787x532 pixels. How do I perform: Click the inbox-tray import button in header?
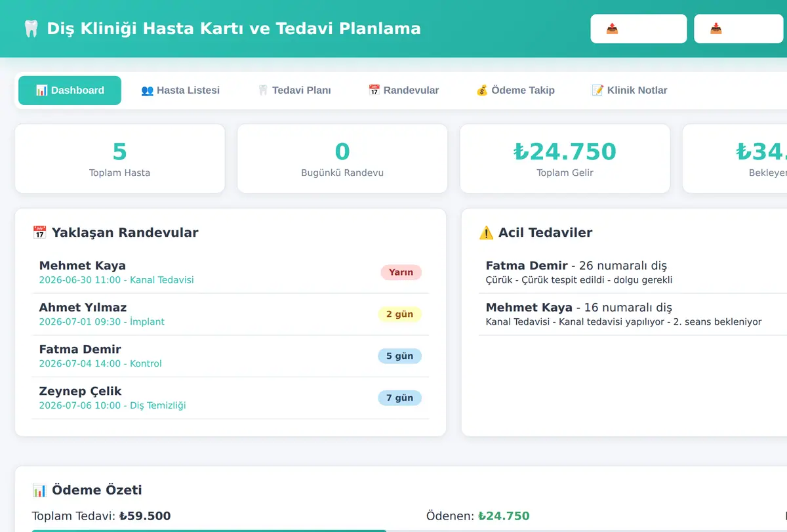[738, 29]
